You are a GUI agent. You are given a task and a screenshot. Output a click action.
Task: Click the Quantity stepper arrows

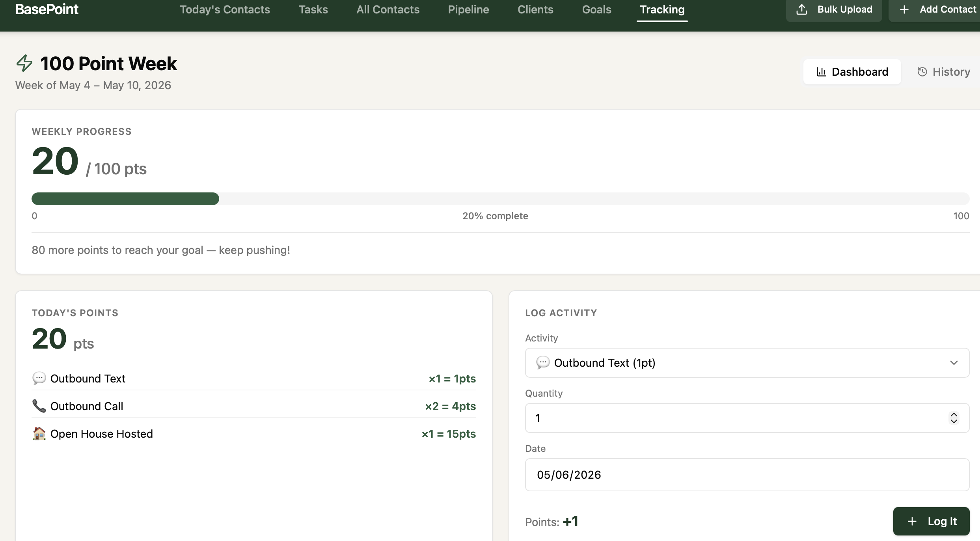pos(954,418)
